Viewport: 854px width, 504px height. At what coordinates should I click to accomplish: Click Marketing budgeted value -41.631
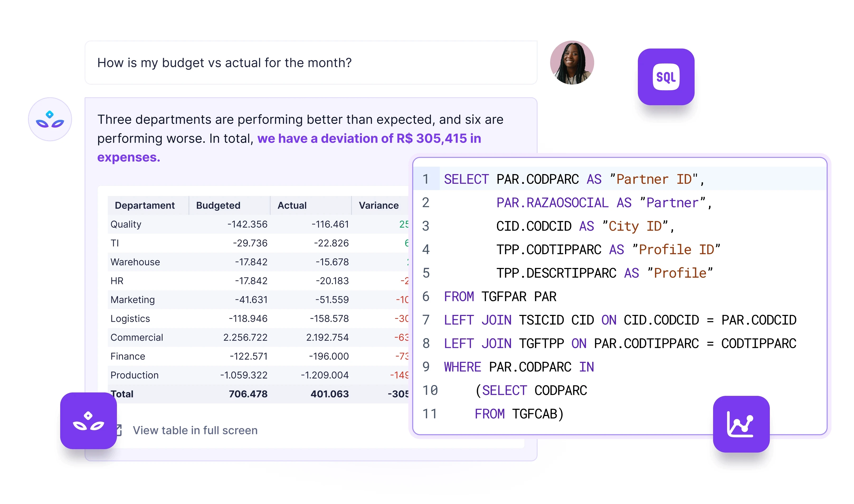[x=251, y=300]
